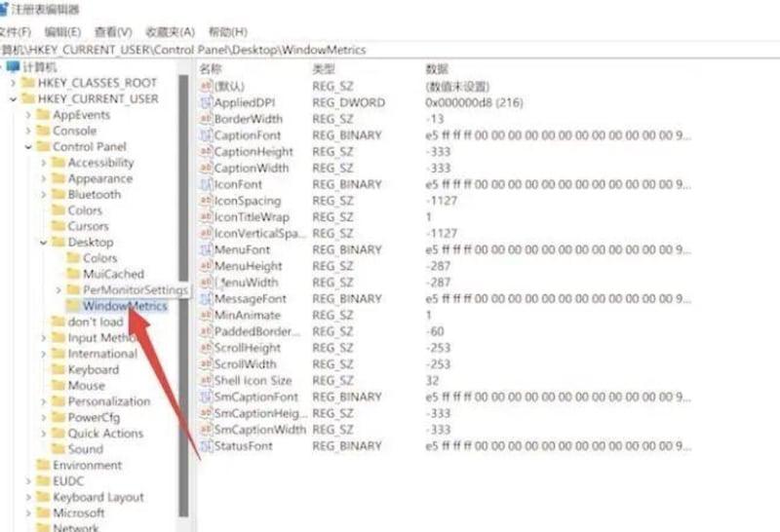The width and height of the screenshot is (780, 532).
Task: Click the AppliedDPI DWORD value icon
Action: (206, 102)
